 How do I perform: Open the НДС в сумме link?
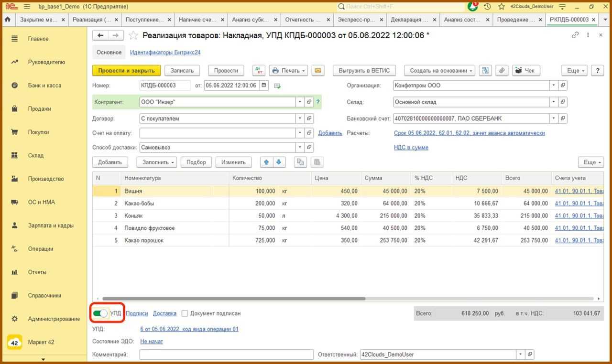click(411, 148)
